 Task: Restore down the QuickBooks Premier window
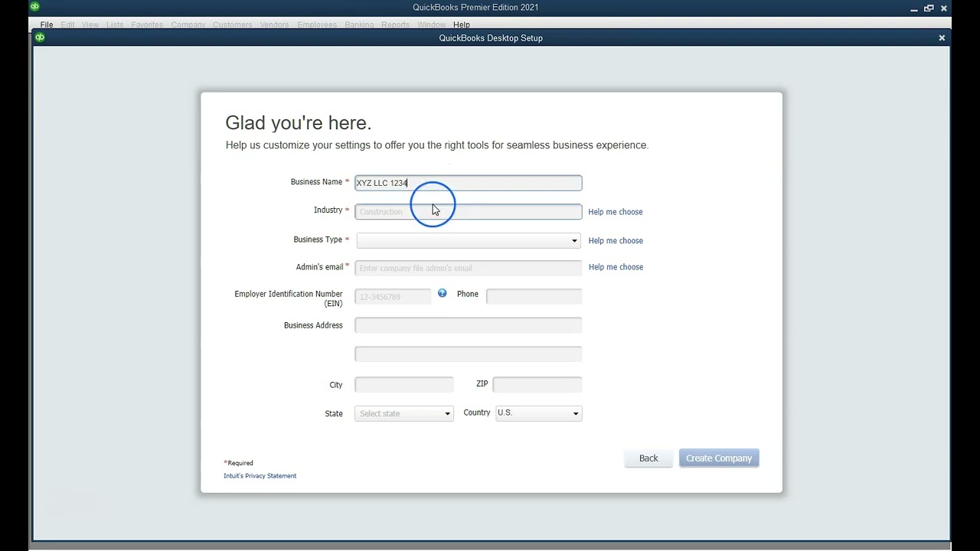(929, 8)
